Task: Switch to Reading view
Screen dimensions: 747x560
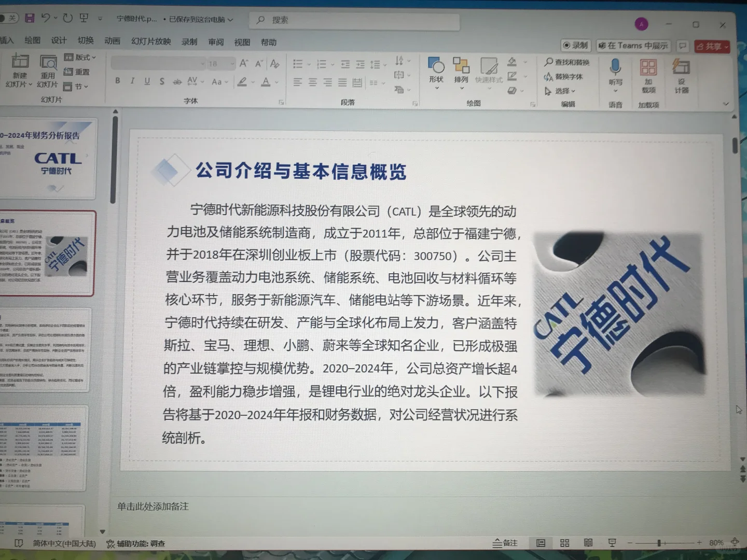Action: [x=588, y=543]
